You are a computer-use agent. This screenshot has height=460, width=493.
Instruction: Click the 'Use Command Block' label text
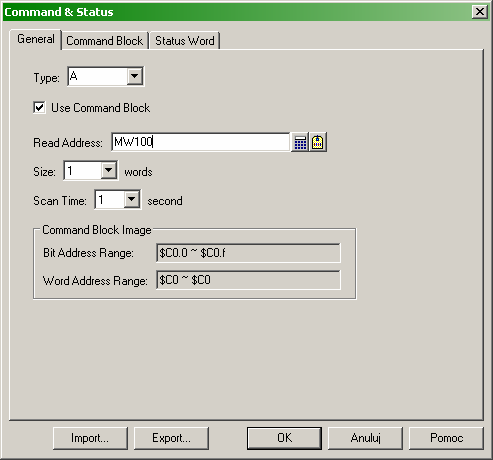(x=100, y=108)
